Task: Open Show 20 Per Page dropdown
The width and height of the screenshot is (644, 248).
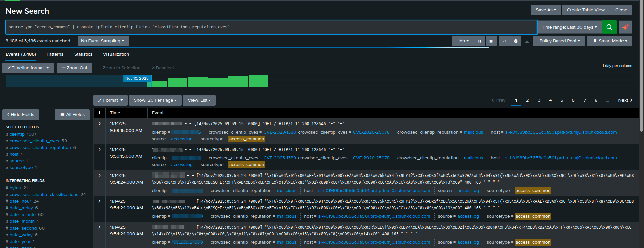Action: pyautogui.click(x=155, y=100)
